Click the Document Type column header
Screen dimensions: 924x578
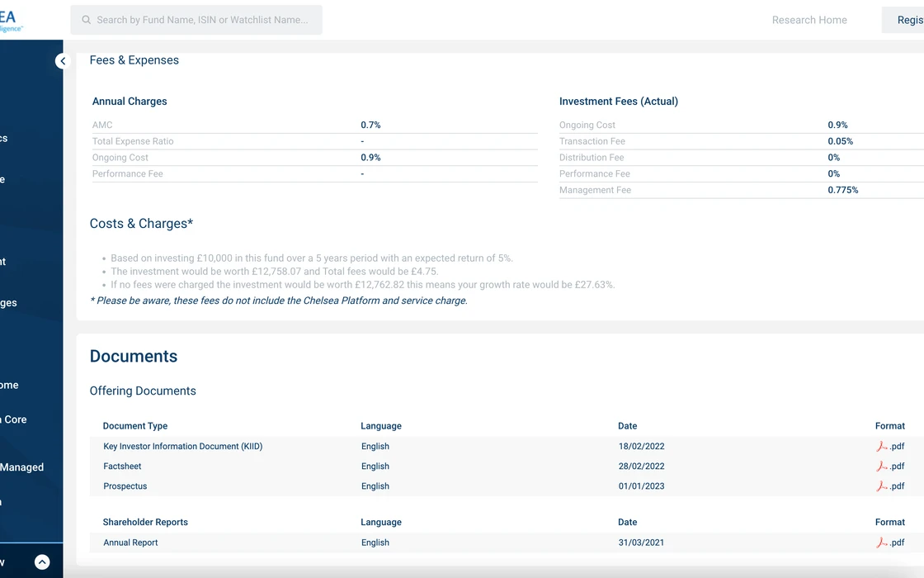click(x=135, y=426)
